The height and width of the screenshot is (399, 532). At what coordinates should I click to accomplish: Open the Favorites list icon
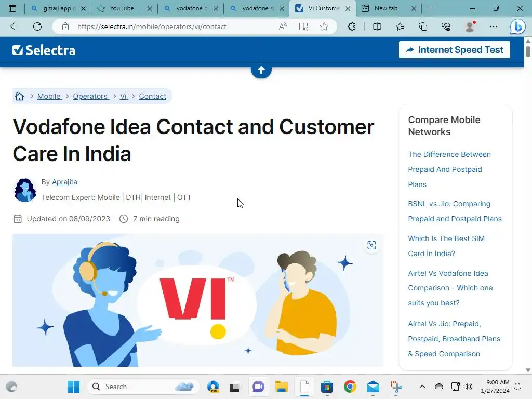[400, 26]
